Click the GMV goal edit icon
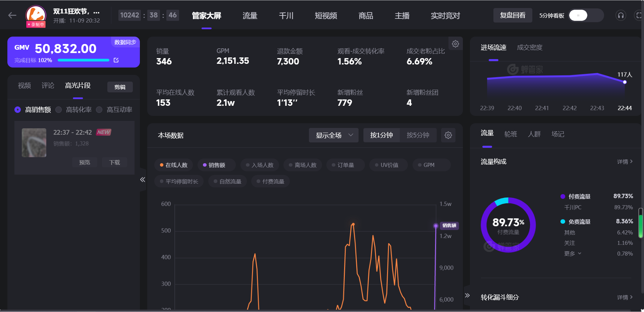Viewport: 644px width, 312px height. coord(116,60)
